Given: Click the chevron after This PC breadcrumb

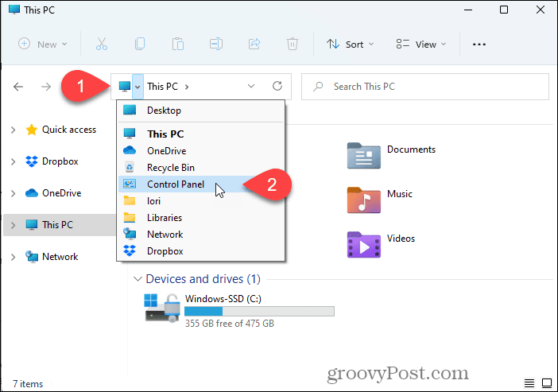Looking at the screenshot, I should pyautogui.click(x=187, y=87).
